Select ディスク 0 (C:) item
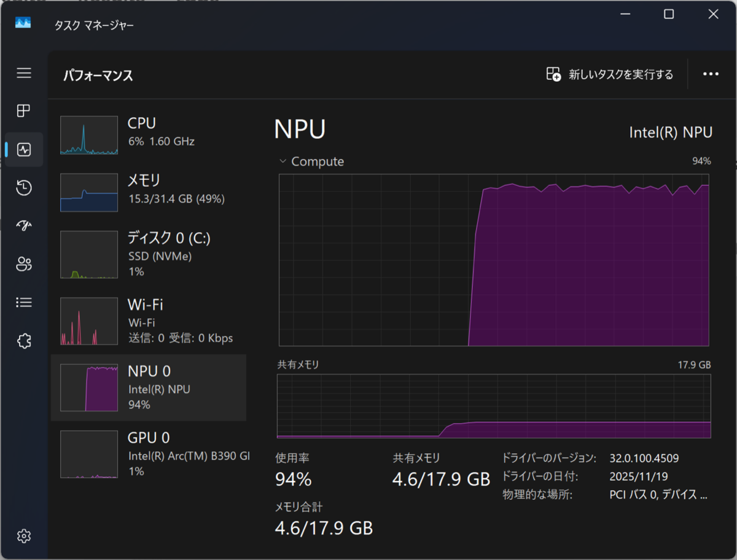The image size is (737, 560). click(148, 254)
